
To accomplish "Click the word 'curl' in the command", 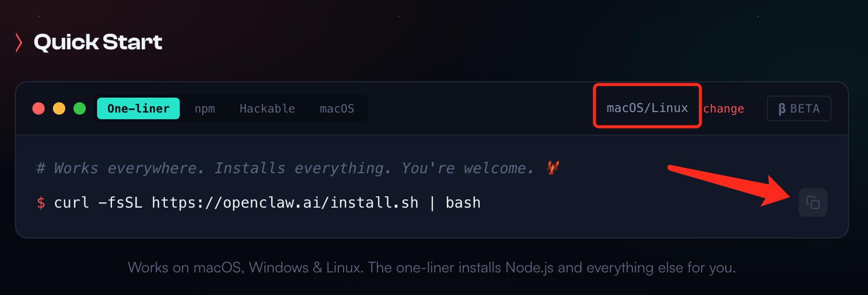I will (x=71, y=202).
